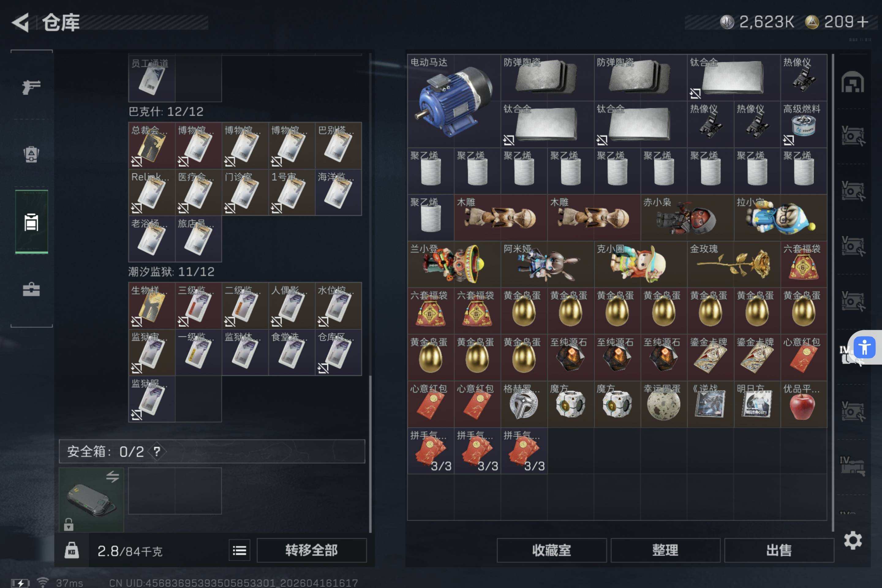
Task: Open the briefcase tab in left sidebar
Action: 31,289
